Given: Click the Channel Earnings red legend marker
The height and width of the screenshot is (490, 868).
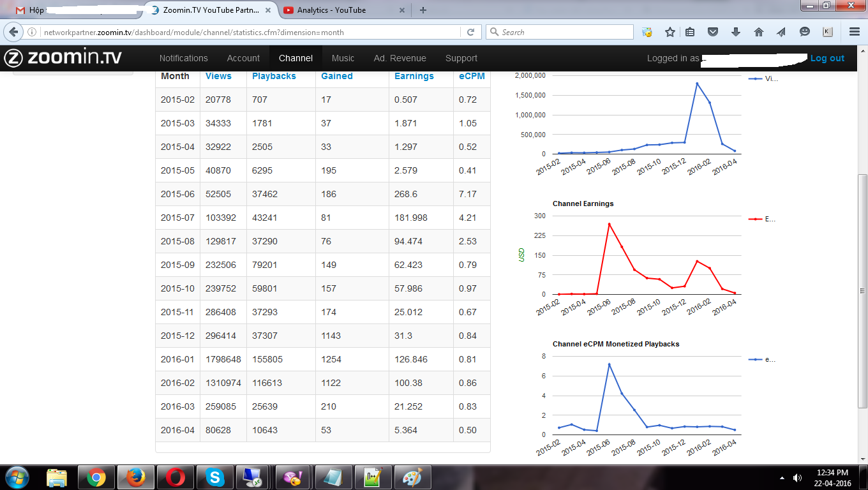Looking at the screenshot, I should point(756,219).
